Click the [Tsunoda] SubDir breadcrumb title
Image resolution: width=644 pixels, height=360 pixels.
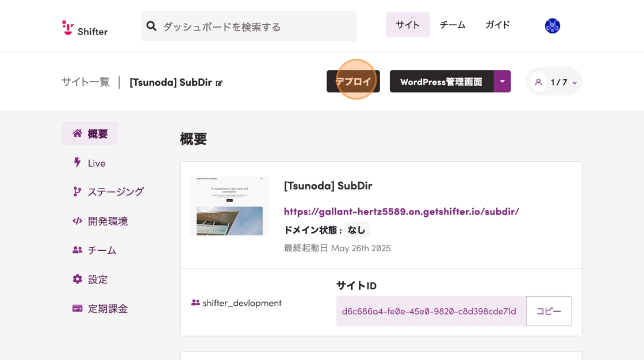tap(171, 82)
